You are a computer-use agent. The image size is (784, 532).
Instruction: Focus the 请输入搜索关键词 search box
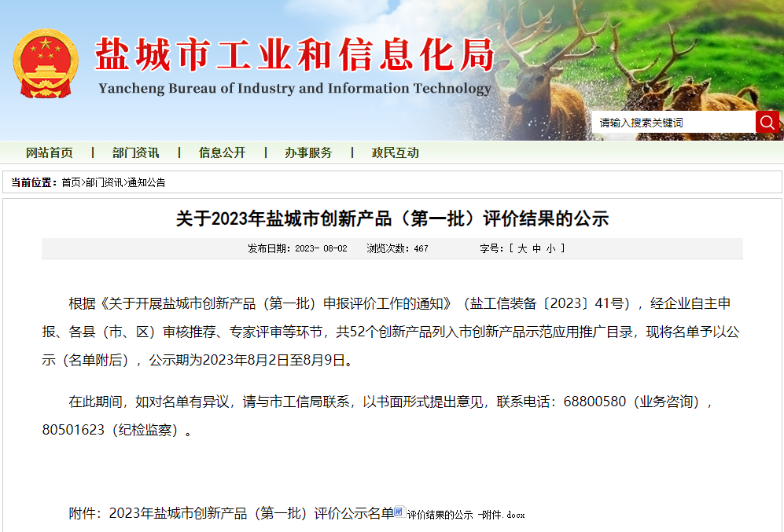pyautogui.click(x=674, y=123)
